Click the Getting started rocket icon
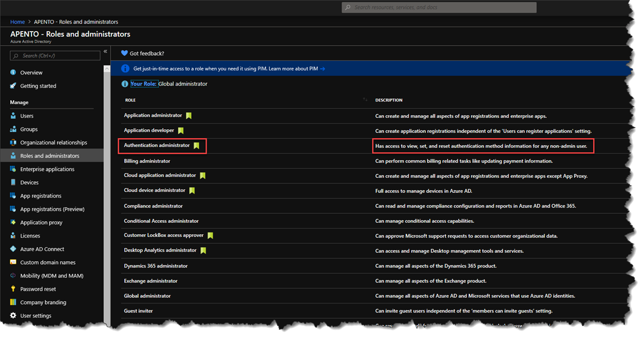This screenshot has height=338, width=644. click(13, 85)
